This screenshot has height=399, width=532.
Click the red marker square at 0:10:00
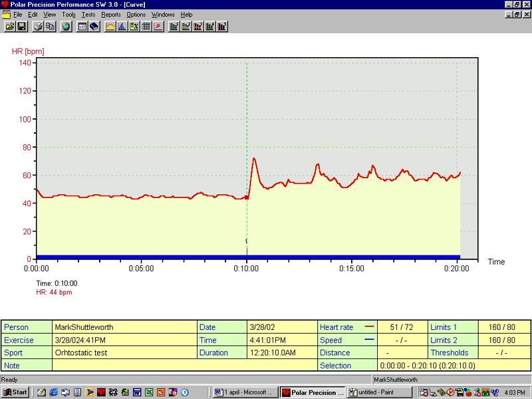[247, 198]
